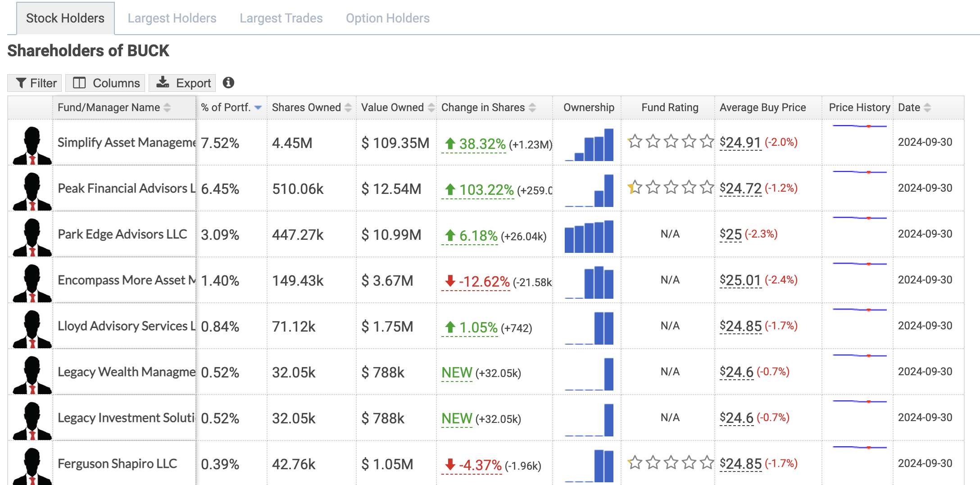Open the Columns selector icon
980x485 pixels.
(80, 82)
